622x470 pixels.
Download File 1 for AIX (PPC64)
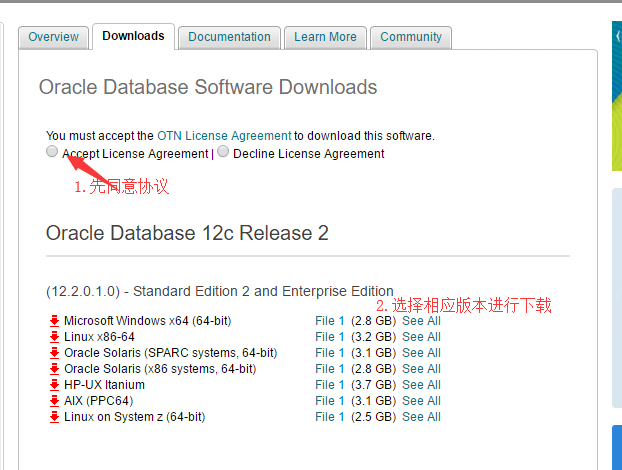[330, 401]
